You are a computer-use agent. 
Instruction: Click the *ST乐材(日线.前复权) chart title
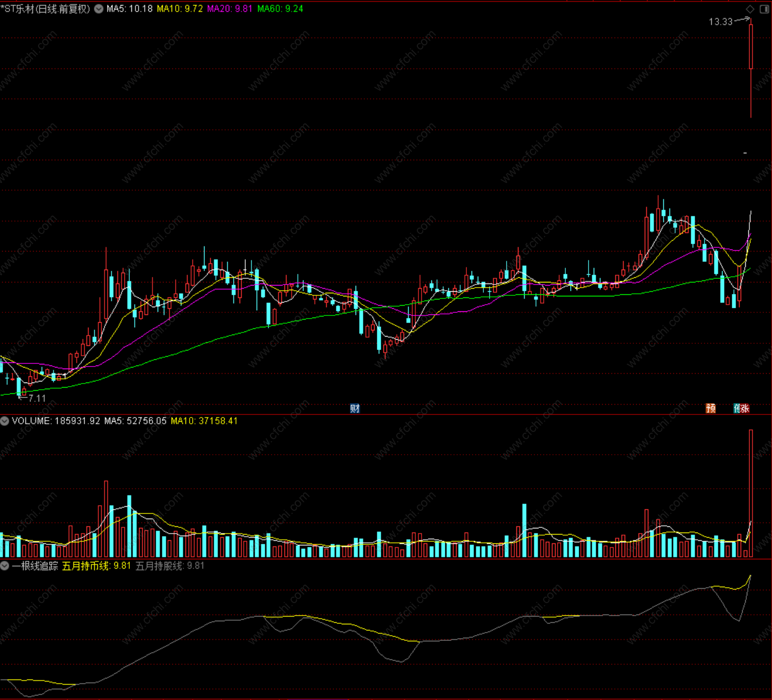coord(45,9)
